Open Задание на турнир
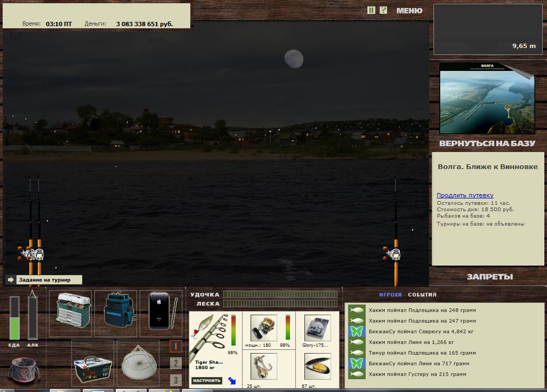This screenshot has height=392, width=547. click(49, 279)
